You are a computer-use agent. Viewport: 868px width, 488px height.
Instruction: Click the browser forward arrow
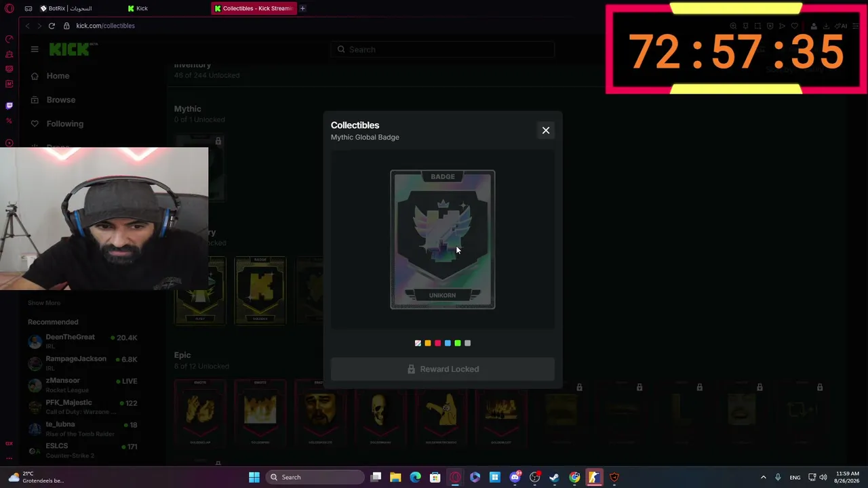[39, 26]
